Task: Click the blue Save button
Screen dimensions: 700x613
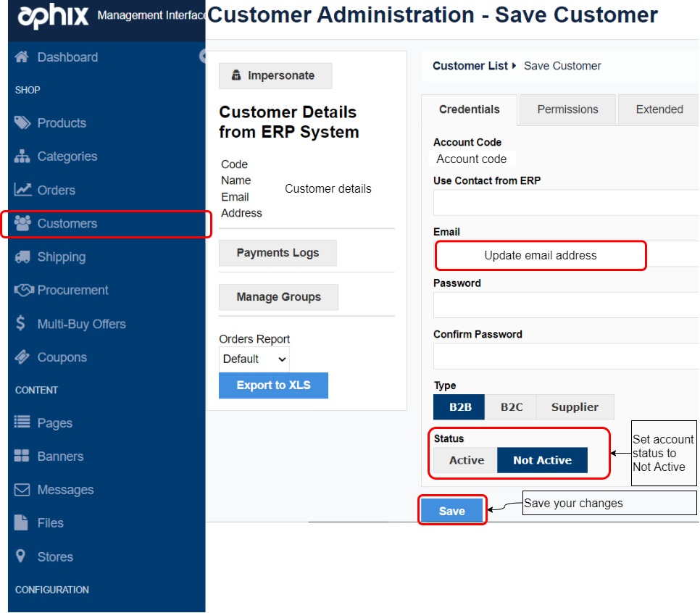Action: pos(451,511)
